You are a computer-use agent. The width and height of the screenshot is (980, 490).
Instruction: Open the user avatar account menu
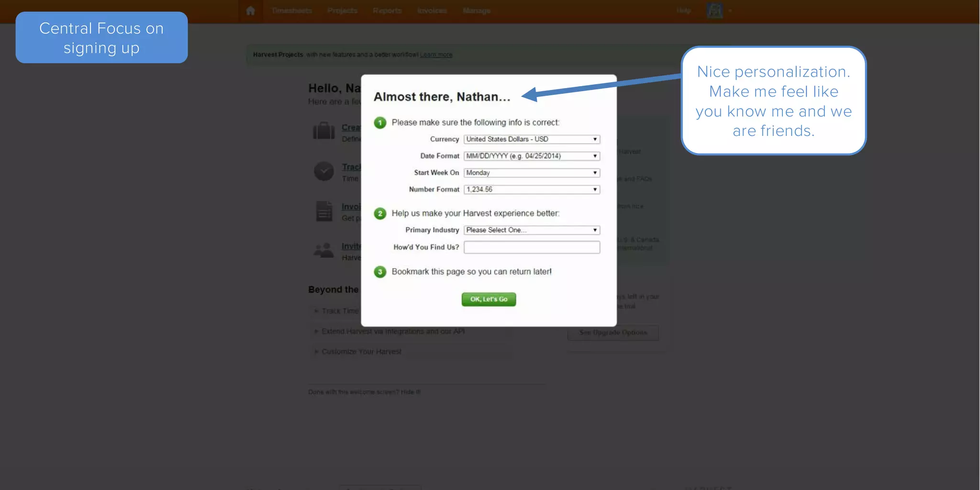click(714, 10)
